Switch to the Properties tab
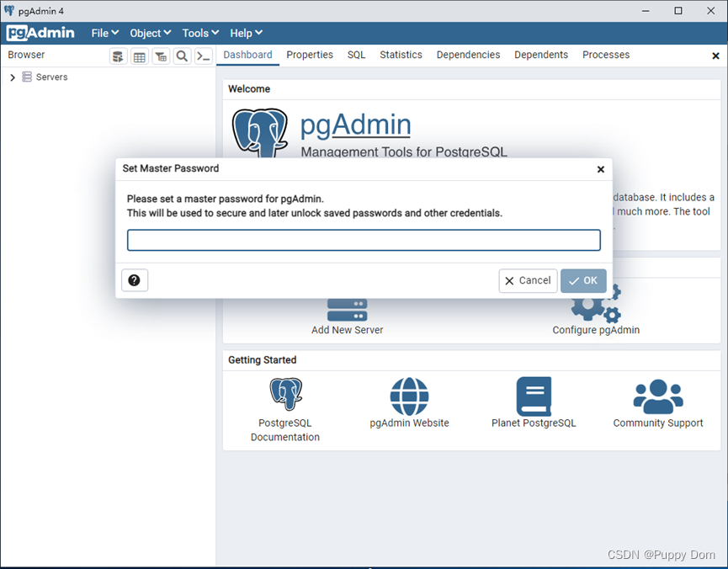Image resolution: width=728 pixels, height=569 pixels. (310, 55)
